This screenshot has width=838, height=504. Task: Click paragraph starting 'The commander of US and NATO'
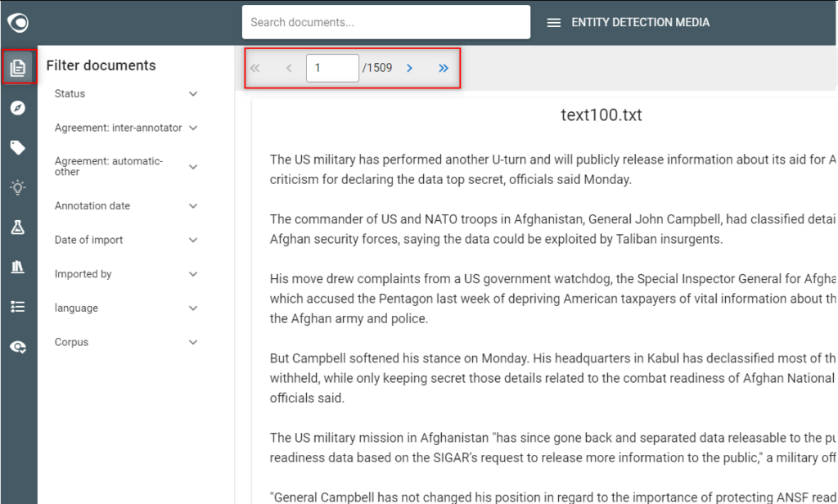pos(552,229)
